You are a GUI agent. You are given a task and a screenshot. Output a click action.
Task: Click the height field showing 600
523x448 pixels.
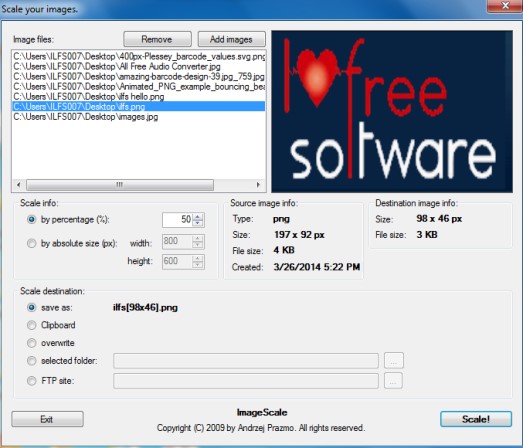coord(177,261)
